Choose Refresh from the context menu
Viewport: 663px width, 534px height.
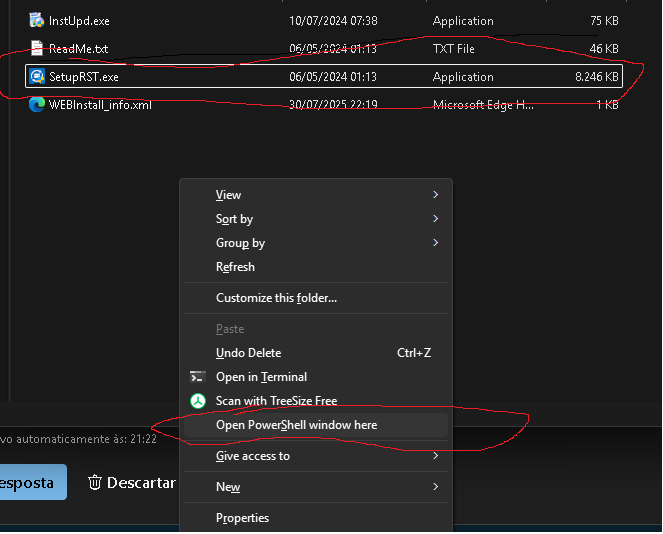tap(316, 267)
